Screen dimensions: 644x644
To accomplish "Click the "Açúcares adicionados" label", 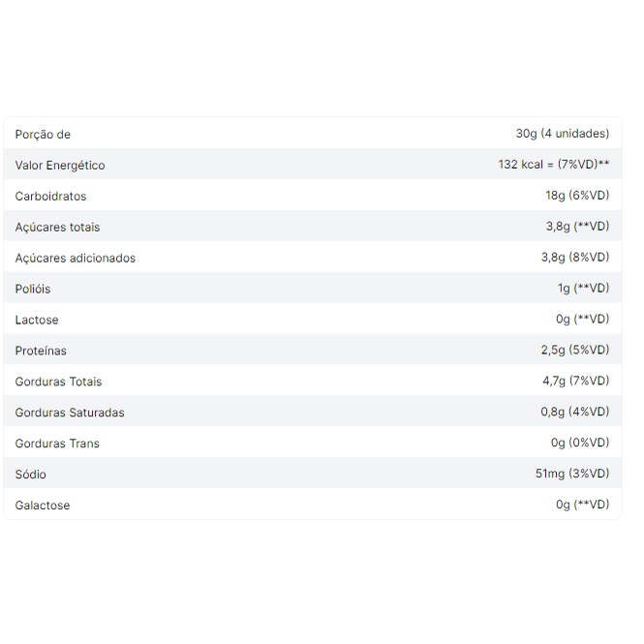I will [76, 259].
